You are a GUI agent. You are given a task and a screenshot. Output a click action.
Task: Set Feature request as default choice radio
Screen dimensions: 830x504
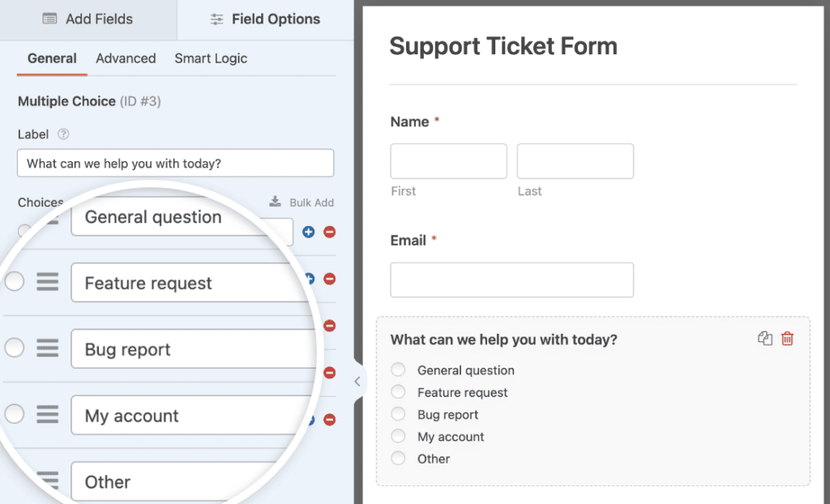[15, 282]
